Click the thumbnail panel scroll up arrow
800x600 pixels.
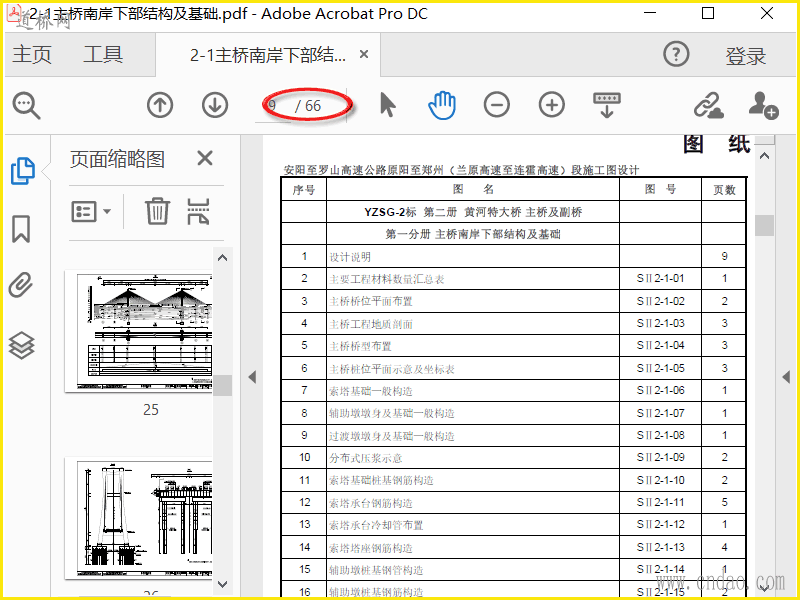point(222,258)
